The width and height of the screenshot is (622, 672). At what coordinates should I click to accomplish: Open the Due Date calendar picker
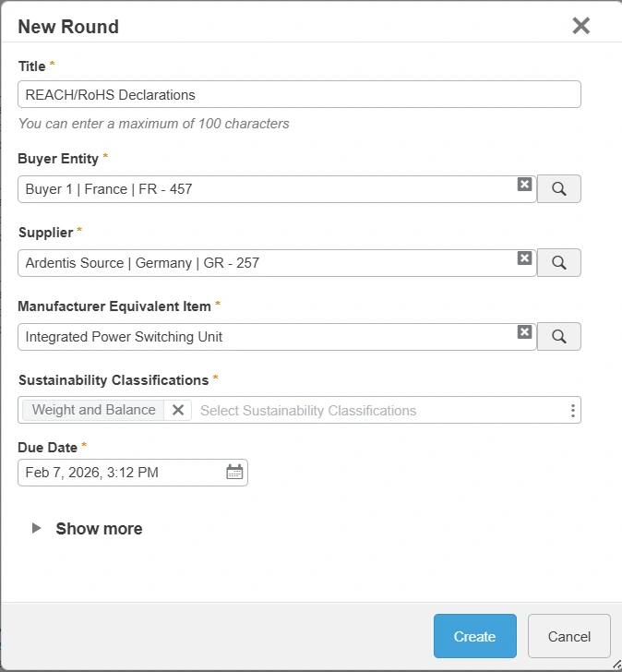click(234, 473)
